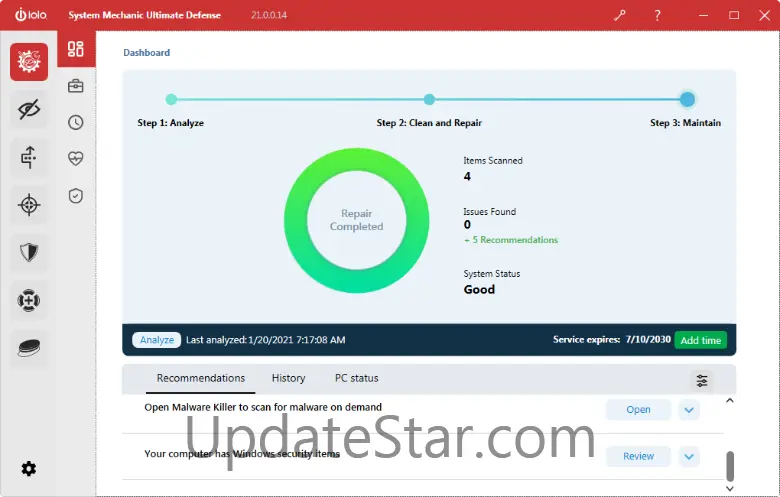Select the up-arrow signpost sidebar icon

29,157
